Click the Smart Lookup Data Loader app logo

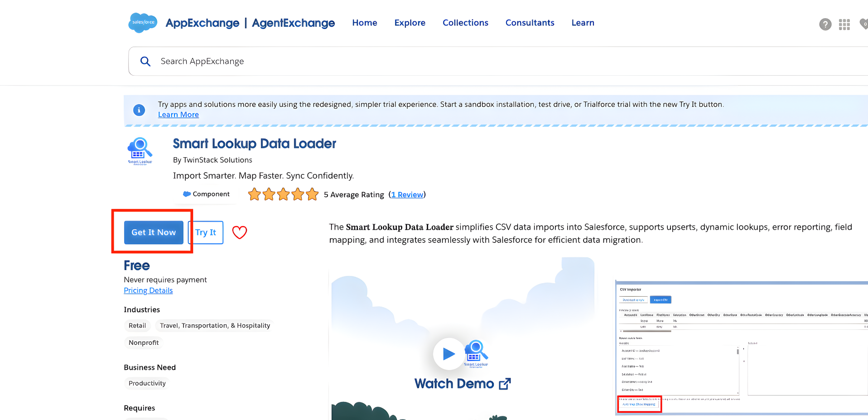[x=140, y=150]
